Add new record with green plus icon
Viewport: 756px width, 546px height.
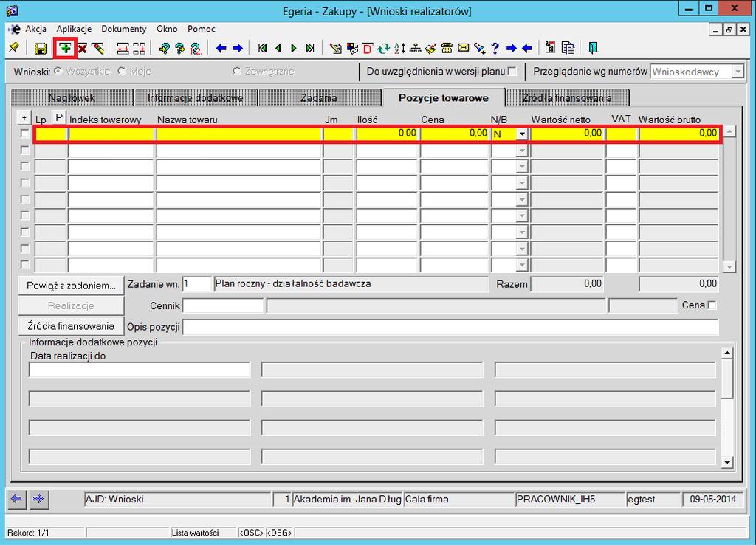[66, 48]
